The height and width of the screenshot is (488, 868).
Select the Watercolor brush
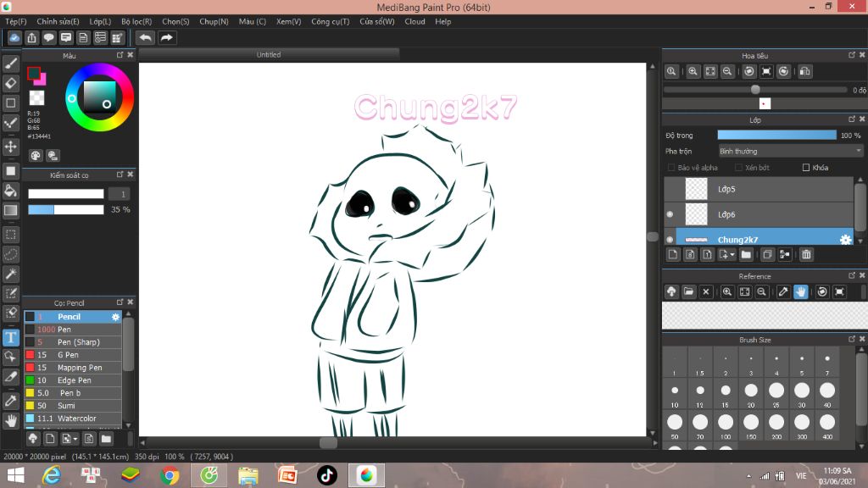tap(73, 419)
